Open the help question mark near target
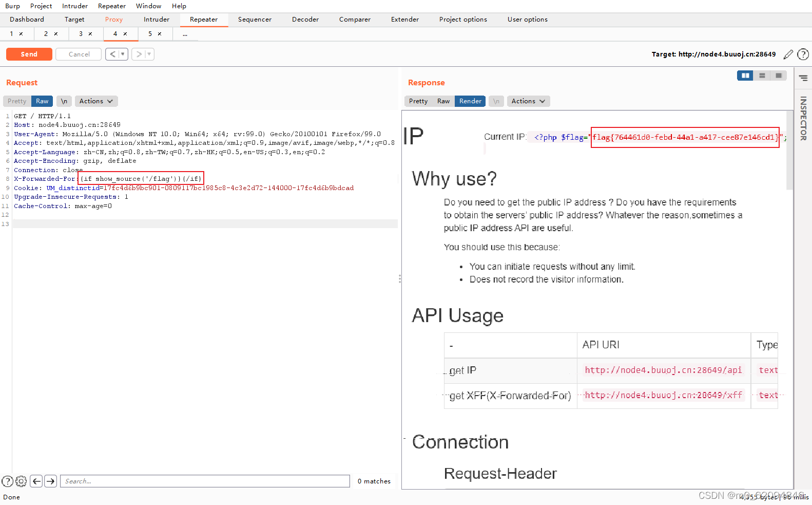 [x=803, y=54]
